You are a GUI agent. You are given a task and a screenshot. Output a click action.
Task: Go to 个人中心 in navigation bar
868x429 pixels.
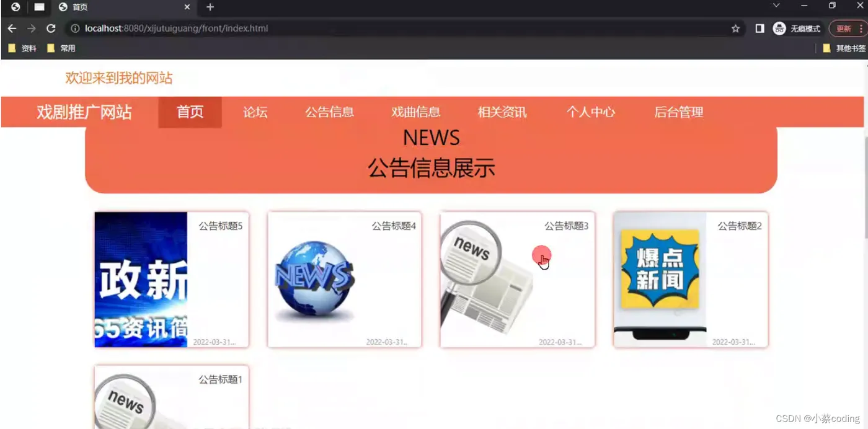[x=591, y=112]
